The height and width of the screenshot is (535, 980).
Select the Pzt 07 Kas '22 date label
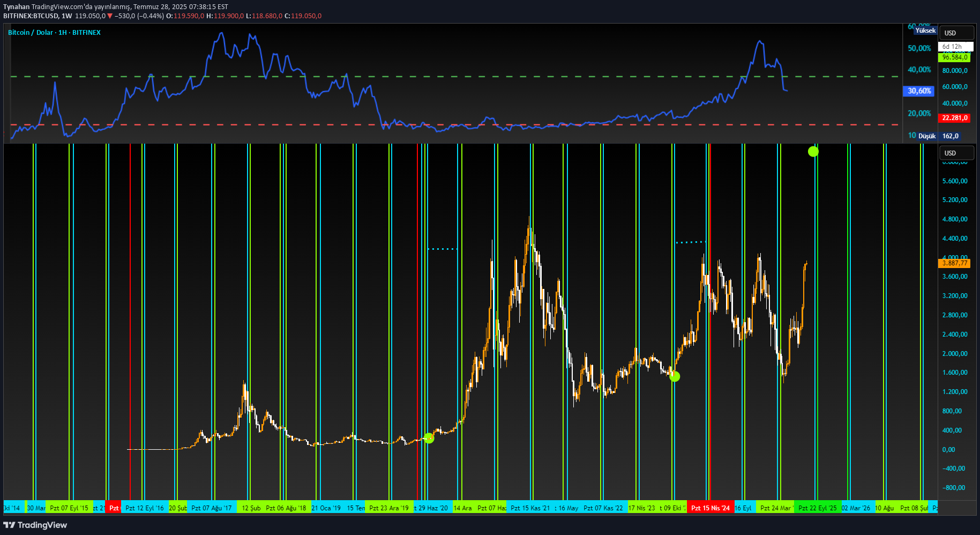[x=603, y=508]
